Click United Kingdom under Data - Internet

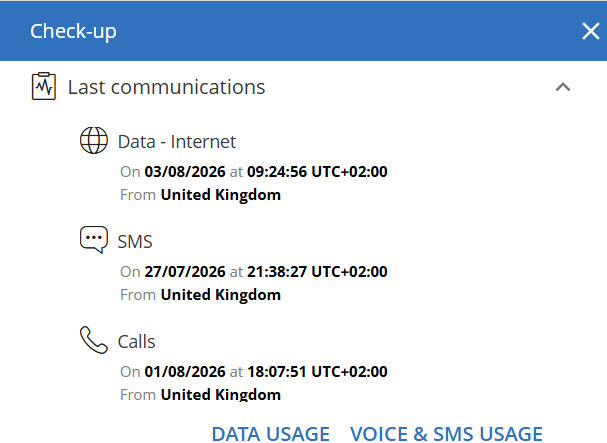(x=221, y=195)
